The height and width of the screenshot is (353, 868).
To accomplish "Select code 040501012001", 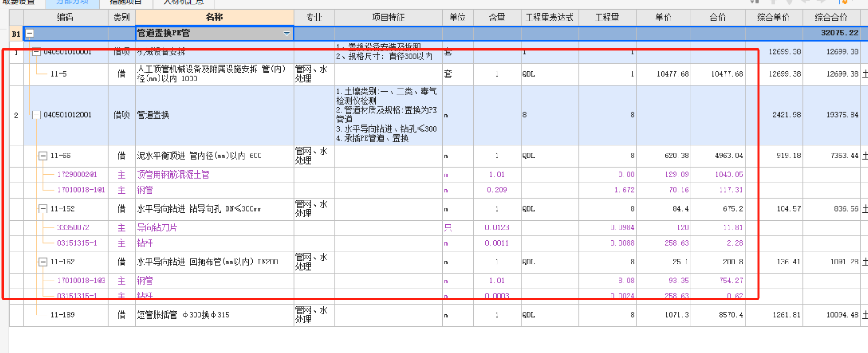I will [67, 115].
